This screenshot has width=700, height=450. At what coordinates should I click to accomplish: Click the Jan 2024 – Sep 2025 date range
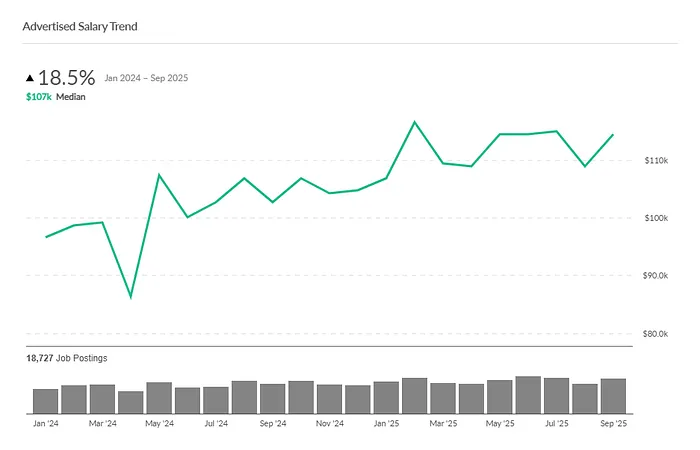[146, 78]
